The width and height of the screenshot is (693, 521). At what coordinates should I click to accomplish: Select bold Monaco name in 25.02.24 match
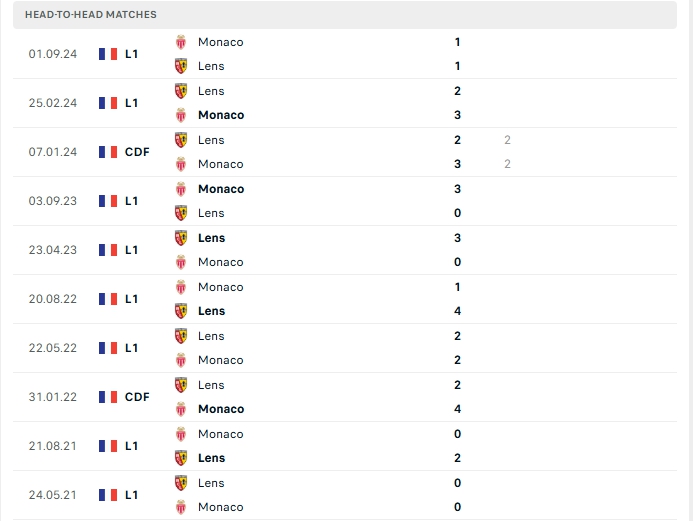coord(221,115)
